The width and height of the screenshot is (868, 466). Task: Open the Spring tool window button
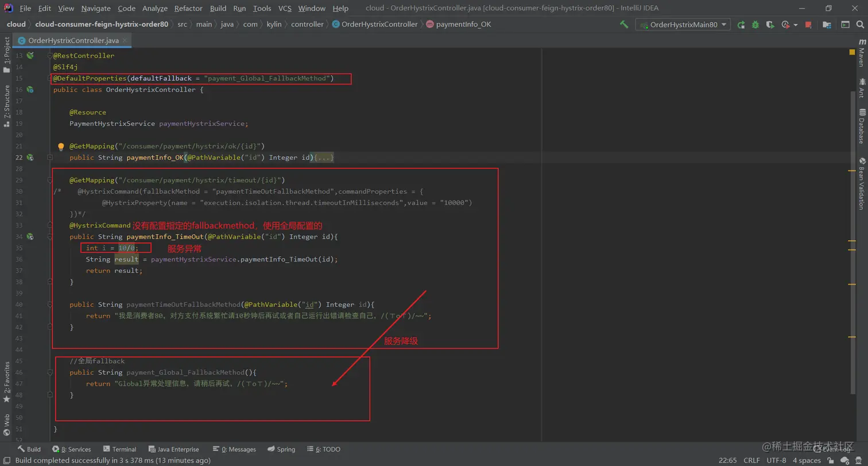[x=281, y=449]
